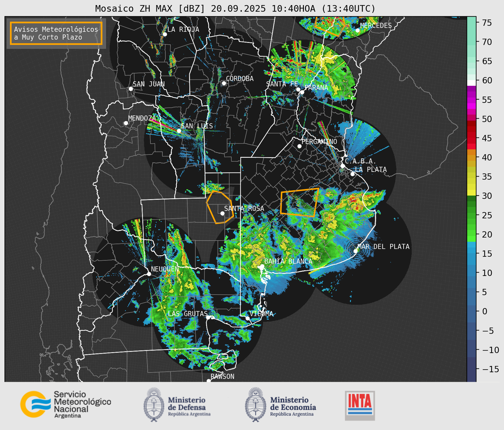
Task: Click the 75 dBZ value on color scale
Action: pos(487,23)
